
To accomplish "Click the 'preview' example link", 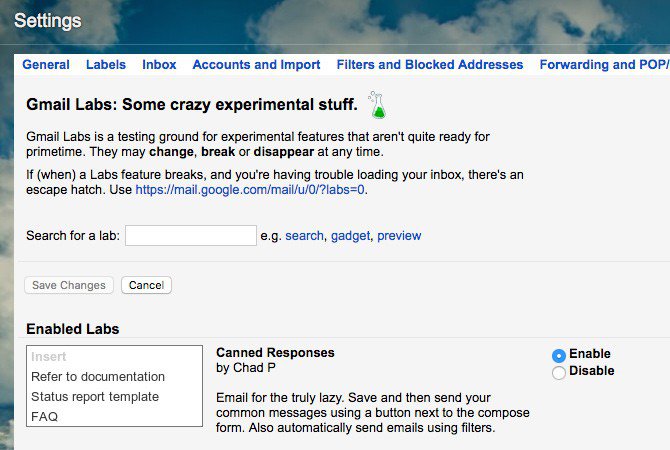I will [399, 235].
